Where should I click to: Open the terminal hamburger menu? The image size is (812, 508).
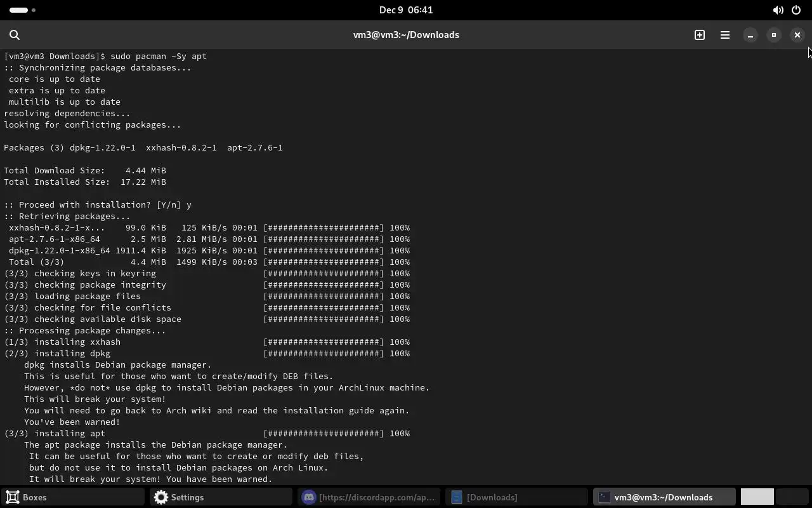[x=725, y=35]
